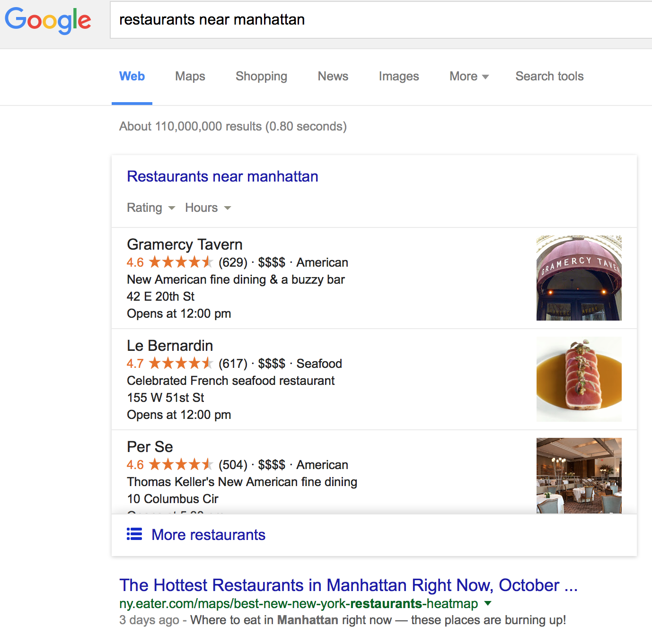
Task: Open the dropdown arrow next to eater.com URL
Action: click(488, 603)
